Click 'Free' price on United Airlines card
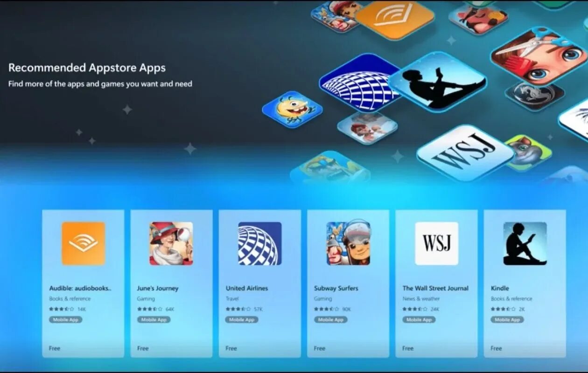This screenshot has height=373, width=588. 231,348
